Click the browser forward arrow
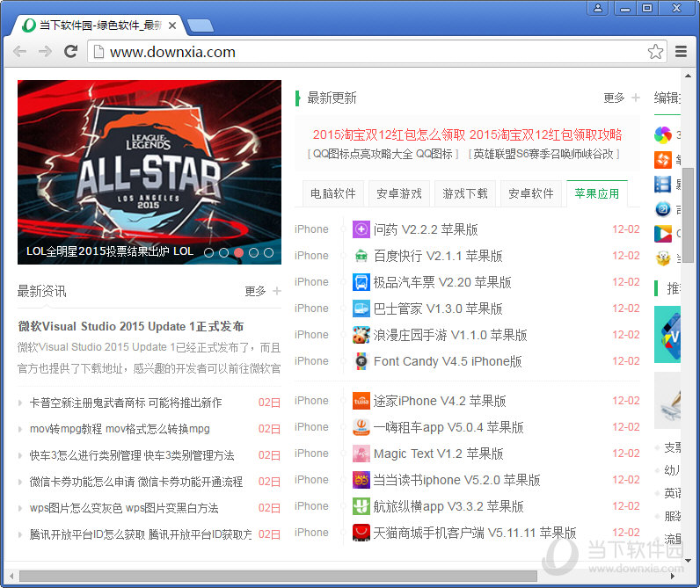Viewport: 700px width, 588px height. pos(45,52)
